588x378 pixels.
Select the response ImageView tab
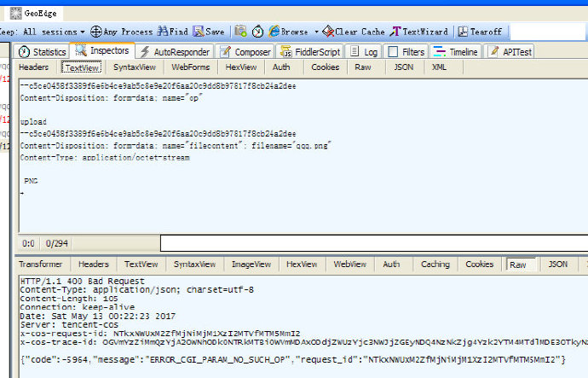tap(250, 265)
